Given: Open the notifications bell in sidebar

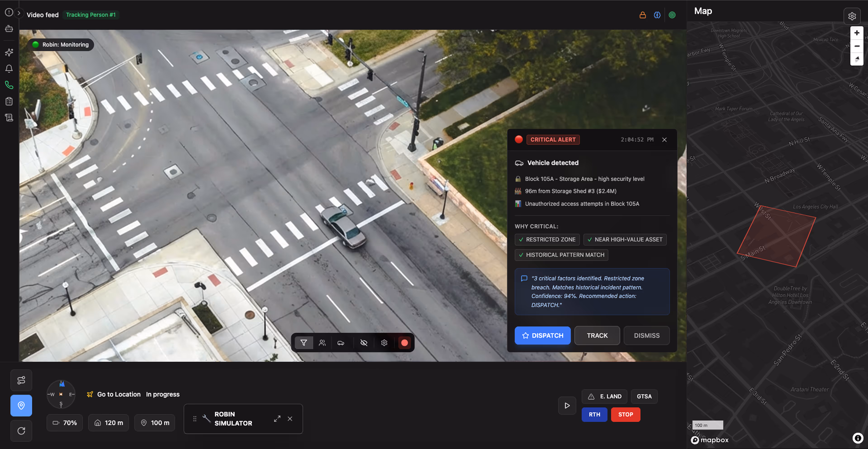Looking at the screenshot, I should pos(9,69).
